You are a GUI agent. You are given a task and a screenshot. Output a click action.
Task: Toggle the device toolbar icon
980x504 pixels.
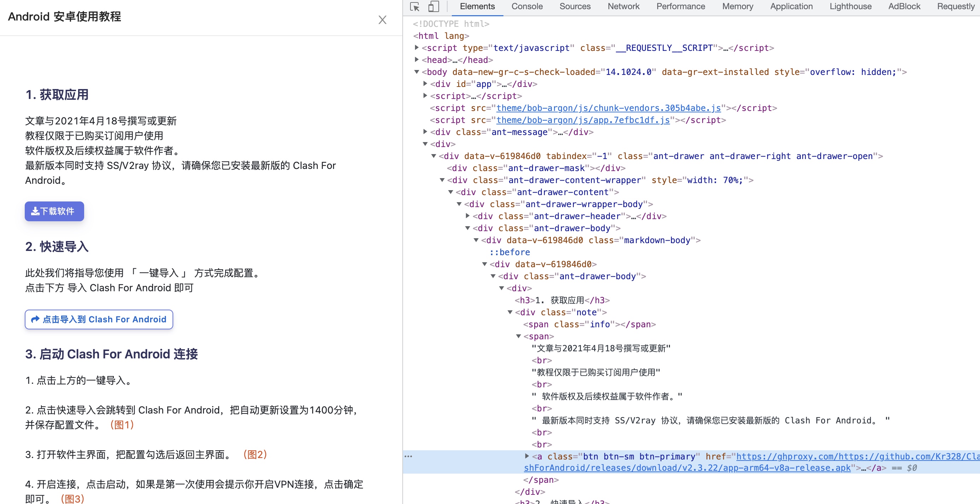pos(434,6)
